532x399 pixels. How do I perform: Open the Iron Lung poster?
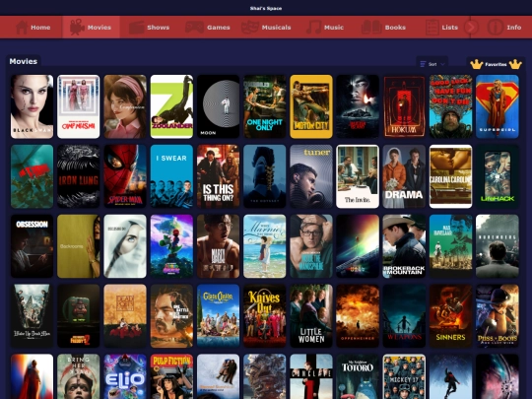(x=79, y=176)
